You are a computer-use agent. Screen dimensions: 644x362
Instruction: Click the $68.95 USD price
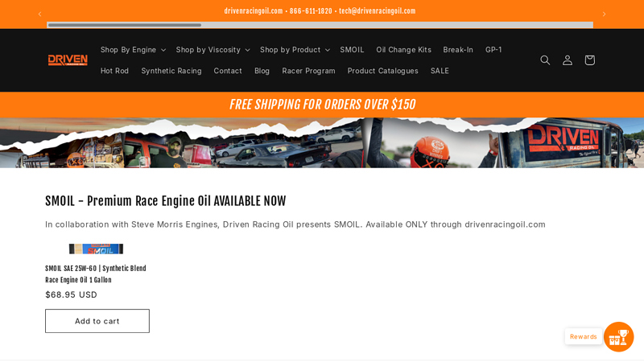coord(71,294)
